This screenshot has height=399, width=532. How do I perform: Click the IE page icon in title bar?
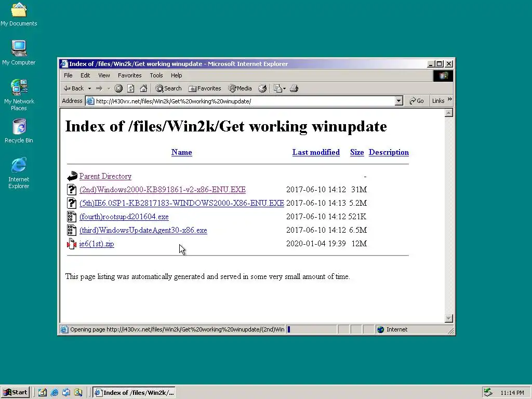64,64
